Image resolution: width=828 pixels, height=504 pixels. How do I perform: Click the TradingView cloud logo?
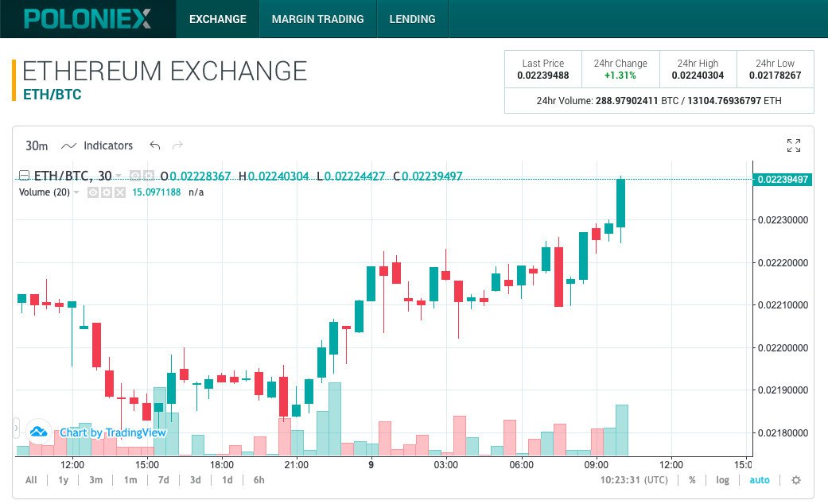pyautogui.click(x=38, y=432)
